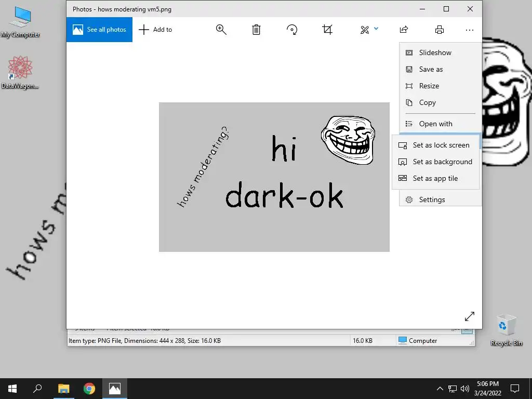The height and width of the screenshot is (399, 532).
Task: Select Set as app tile
Action: (436, 179)
